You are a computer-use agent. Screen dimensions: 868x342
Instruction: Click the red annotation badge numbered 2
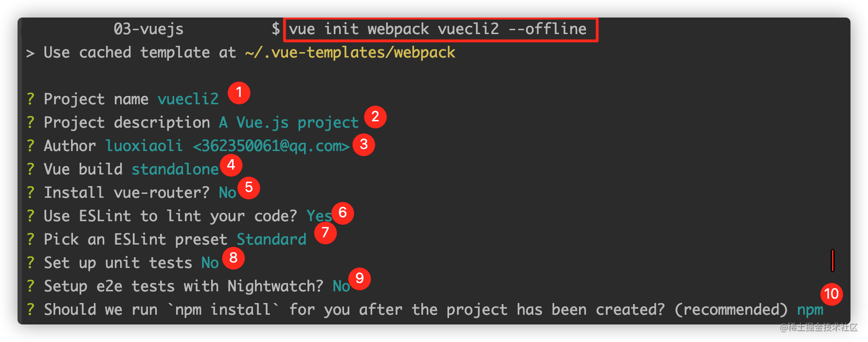pyautogui.click(x=375, y=117)
